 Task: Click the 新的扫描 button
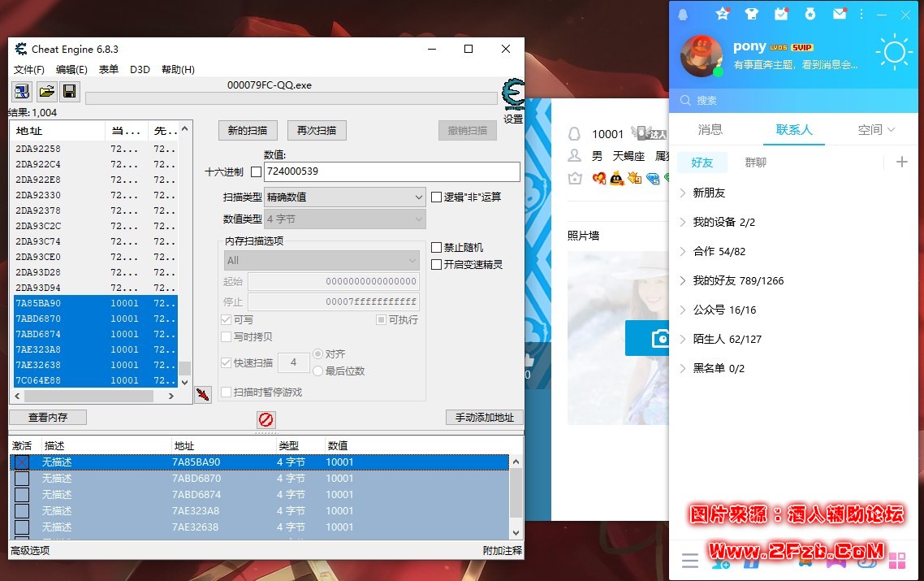248,130
